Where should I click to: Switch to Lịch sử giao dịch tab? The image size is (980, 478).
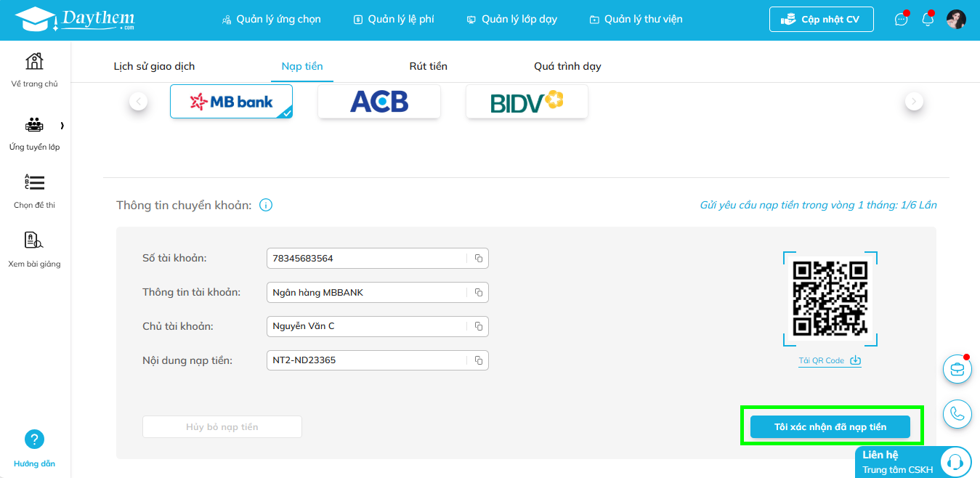(154, 66)
